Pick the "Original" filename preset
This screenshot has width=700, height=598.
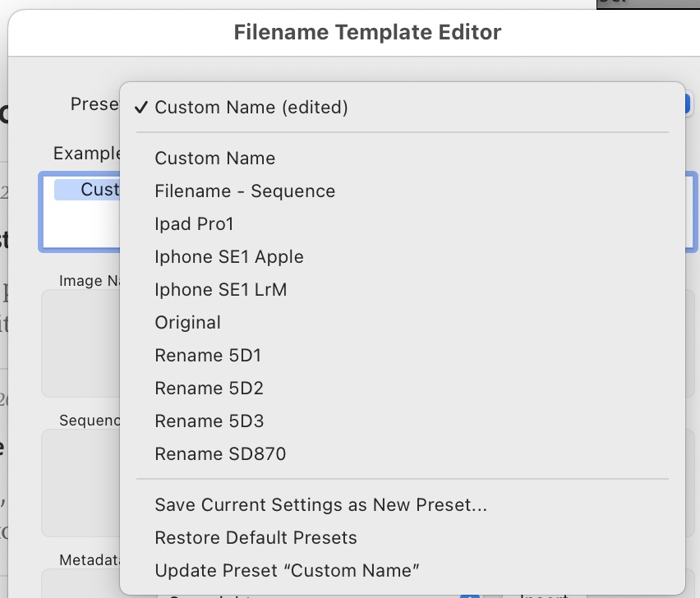point(187,322)
